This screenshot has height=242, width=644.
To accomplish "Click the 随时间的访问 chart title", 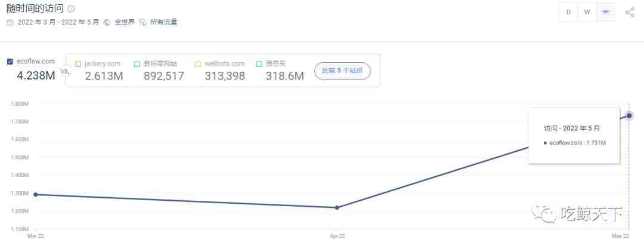I will 35,8.
